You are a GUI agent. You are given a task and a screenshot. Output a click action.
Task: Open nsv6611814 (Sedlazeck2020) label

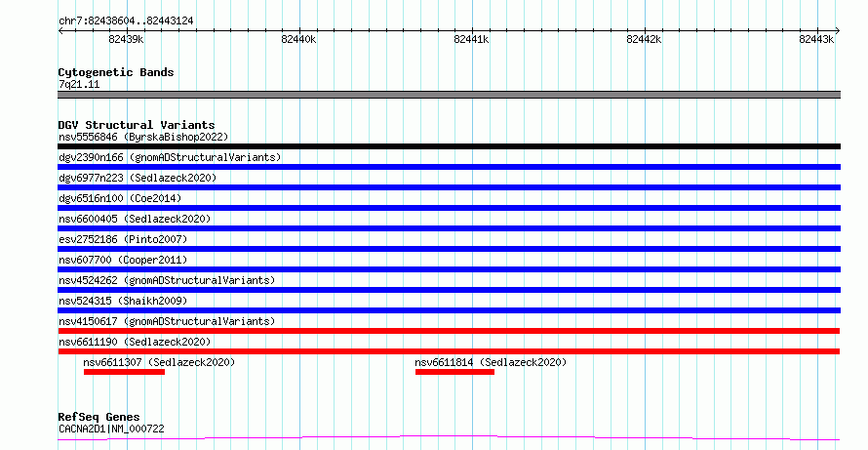(x=491, y=362)
